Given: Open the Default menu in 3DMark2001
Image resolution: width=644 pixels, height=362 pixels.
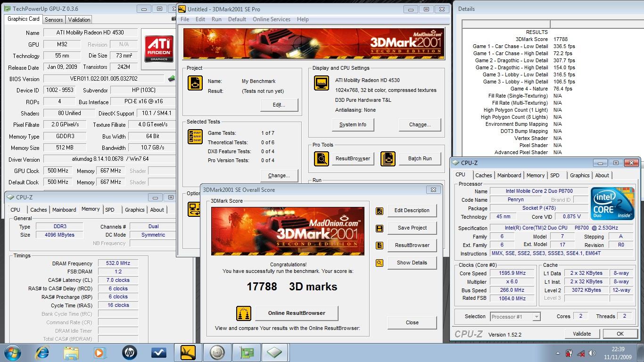Looking at the screenshot, I should [237, 19].
